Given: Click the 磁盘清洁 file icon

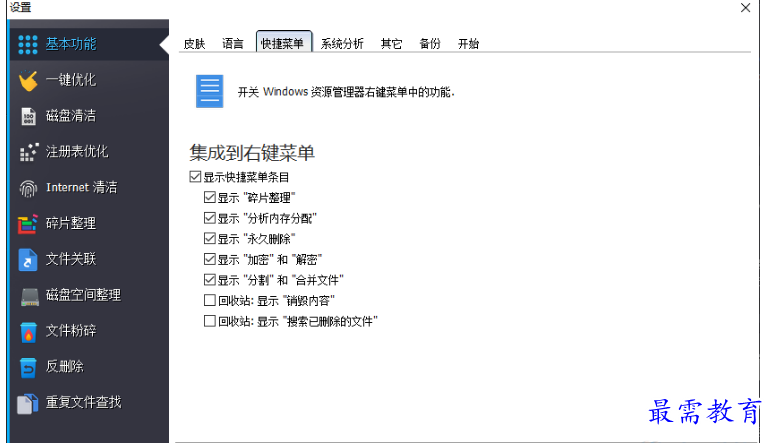Looking at the screenshot, I should [28, 116].
